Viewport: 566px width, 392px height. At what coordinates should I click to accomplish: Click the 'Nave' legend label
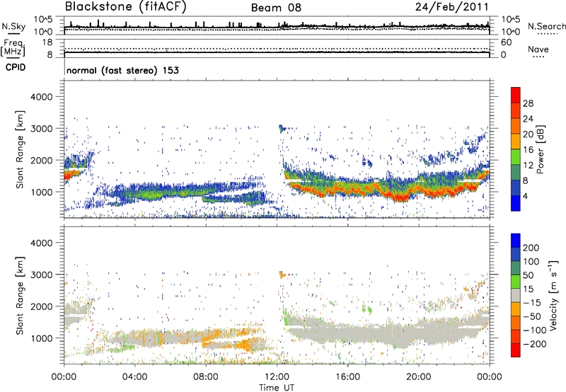(538, 49)
